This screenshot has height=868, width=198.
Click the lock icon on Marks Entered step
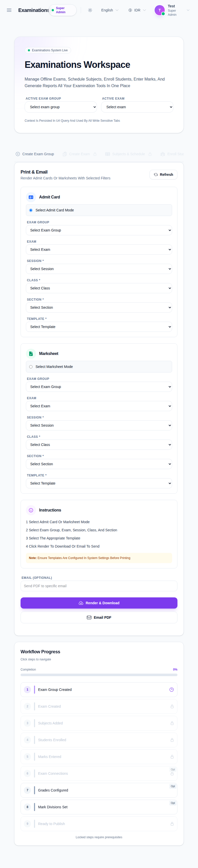pos(172,757)
